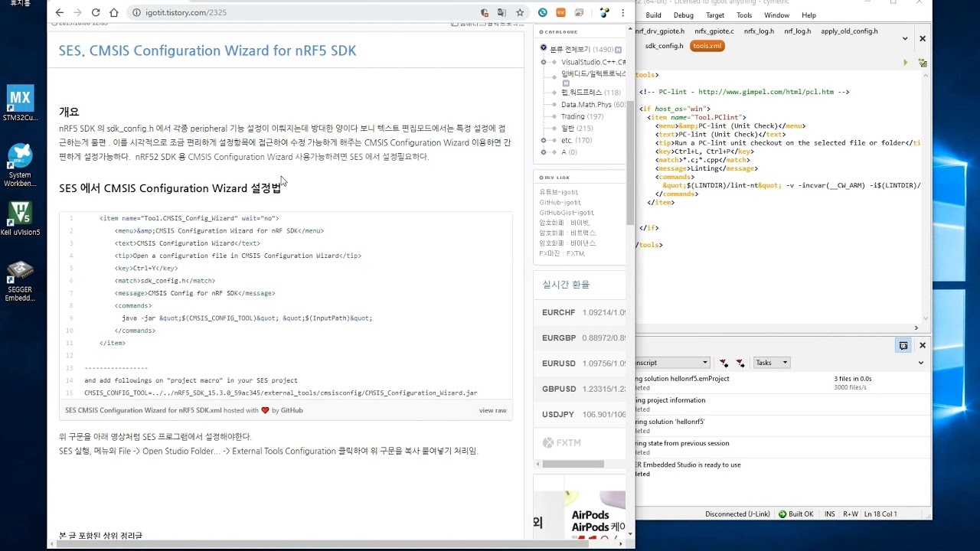Click the orange RX extension icon

tap(561, 12)
